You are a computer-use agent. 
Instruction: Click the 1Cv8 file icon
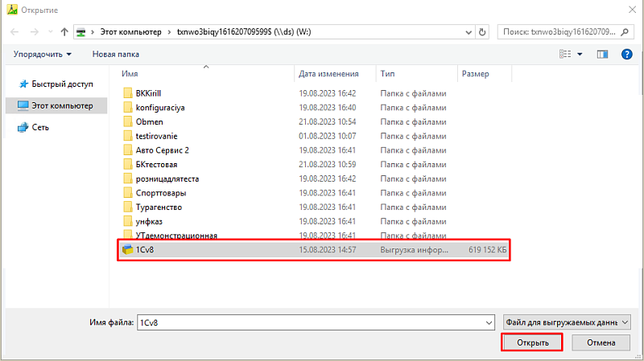(127, 250)
